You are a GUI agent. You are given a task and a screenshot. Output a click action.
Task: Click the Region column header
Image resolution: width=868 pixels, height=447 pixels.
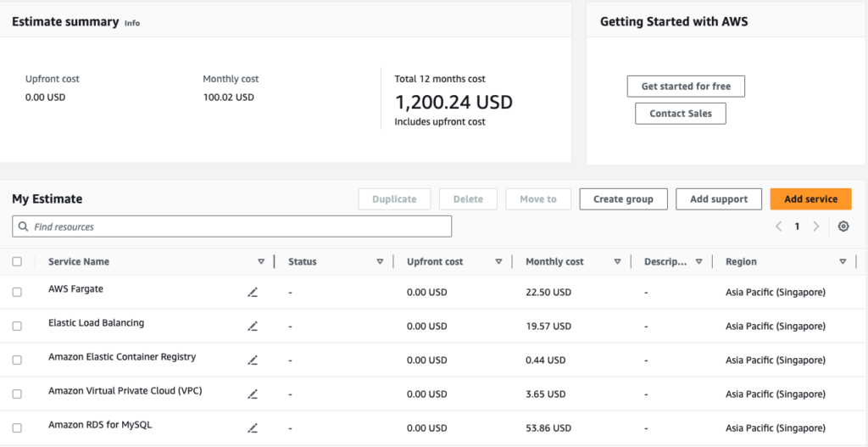pos(741,261)
